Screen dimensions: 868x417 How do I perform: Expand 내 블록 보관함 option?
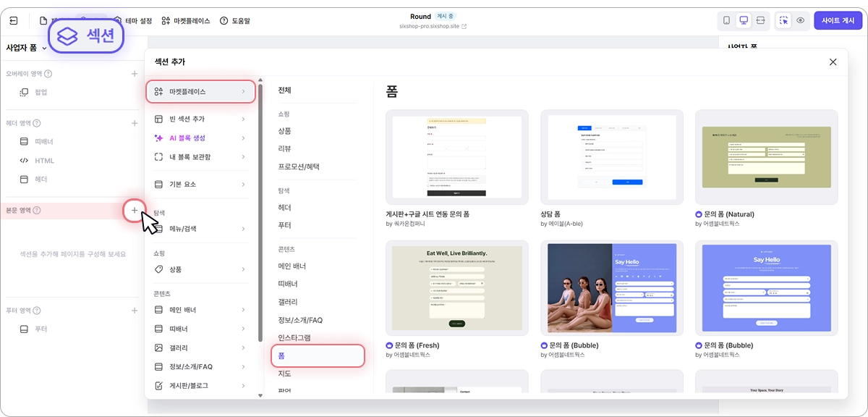[200, 157]
